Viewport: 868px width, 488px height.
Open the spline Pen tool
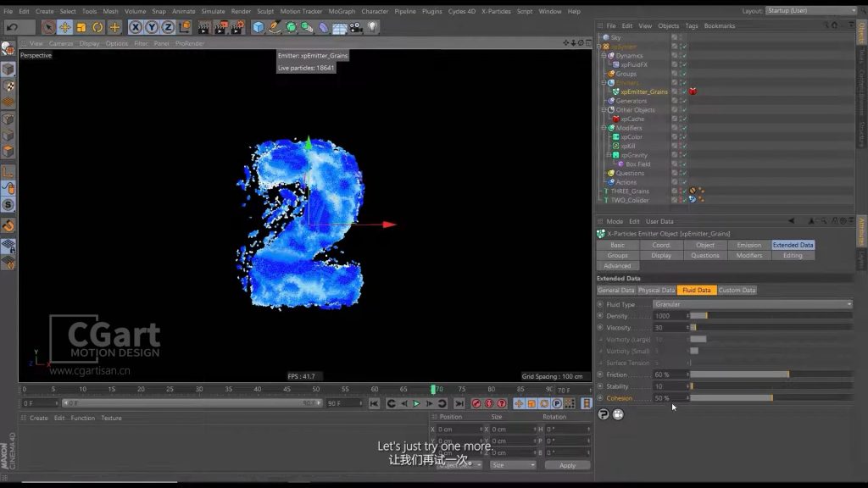(275, 26)
